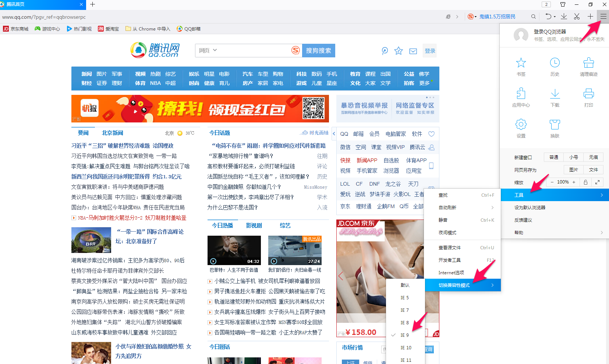The image size is (609, 364).
Task: Click the address bar URL field
Action: point(221,17)
